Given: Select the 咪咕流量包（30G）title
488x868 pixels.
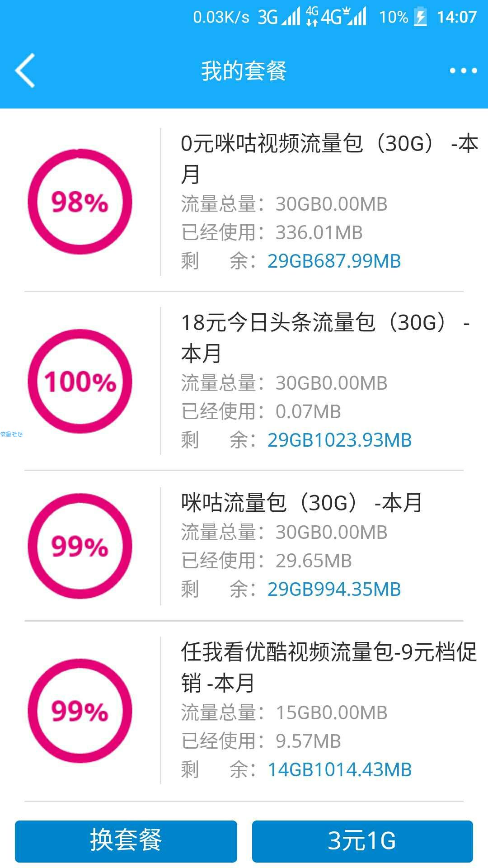Looking at the screenshot, I should click(301, 503).
